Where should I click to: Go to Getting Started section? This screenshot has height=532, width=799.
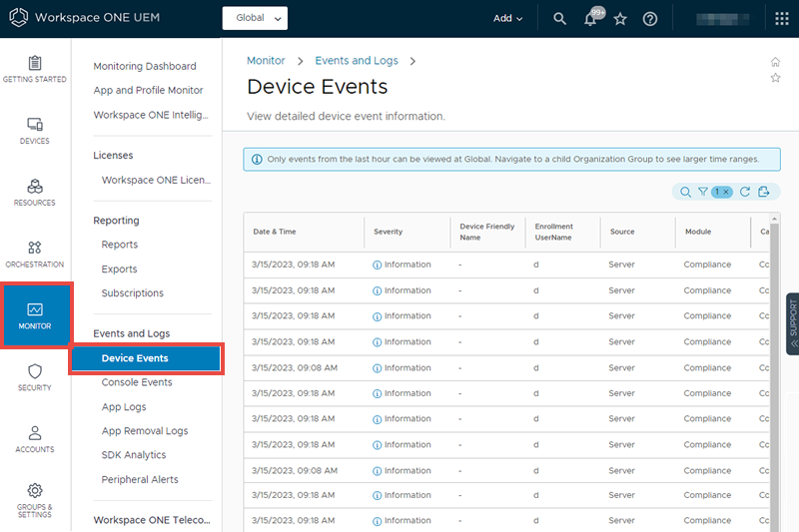pos(35,69)
